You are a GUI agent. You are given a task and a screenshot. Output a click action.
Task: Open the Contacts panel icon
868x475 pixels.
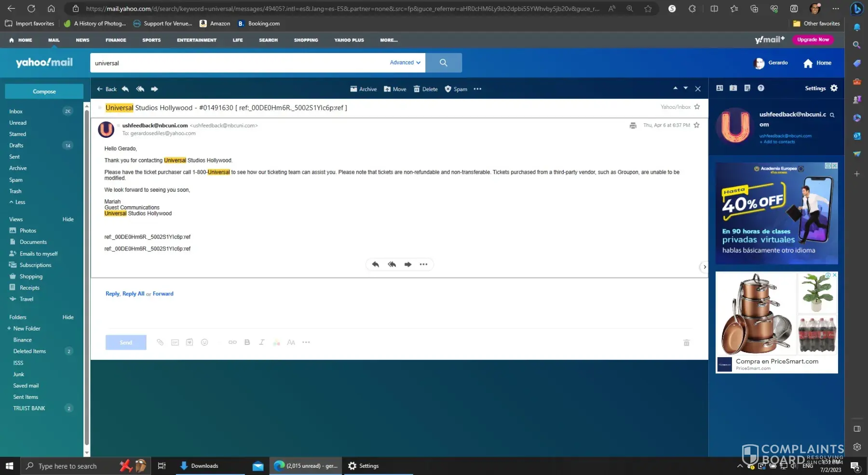719,88
